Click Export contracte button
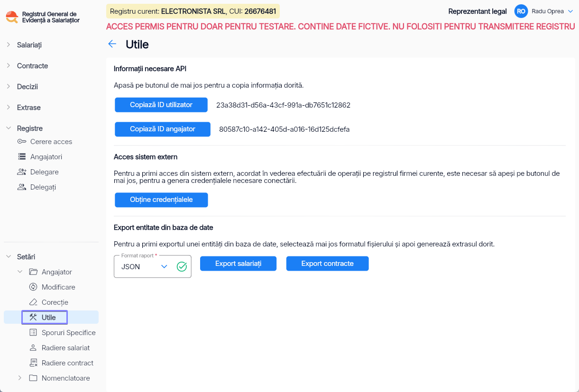 pos(327,264)
